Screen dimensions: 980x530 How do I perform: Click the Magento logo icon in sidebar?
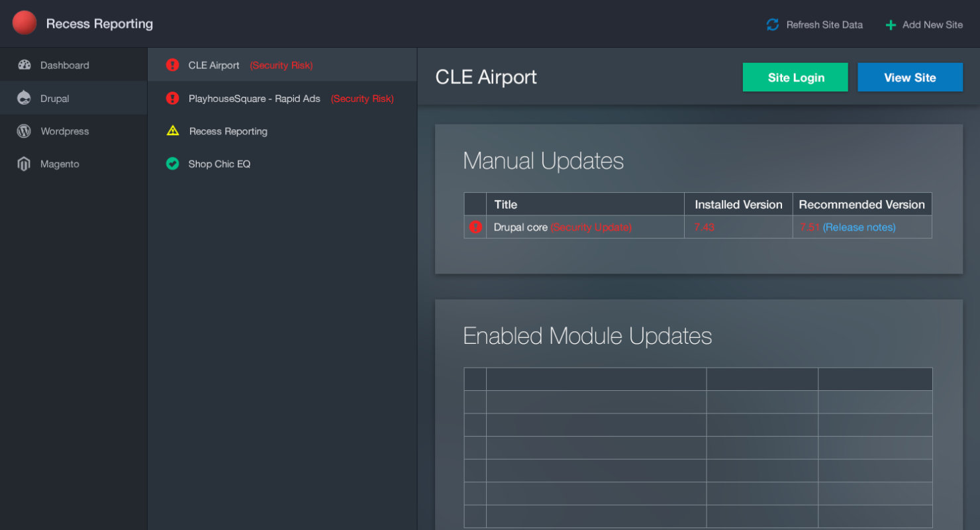(24, 164)
